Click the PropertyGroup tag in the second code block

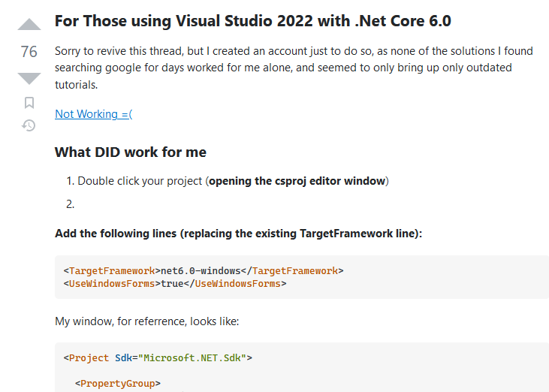pos(117,384)
